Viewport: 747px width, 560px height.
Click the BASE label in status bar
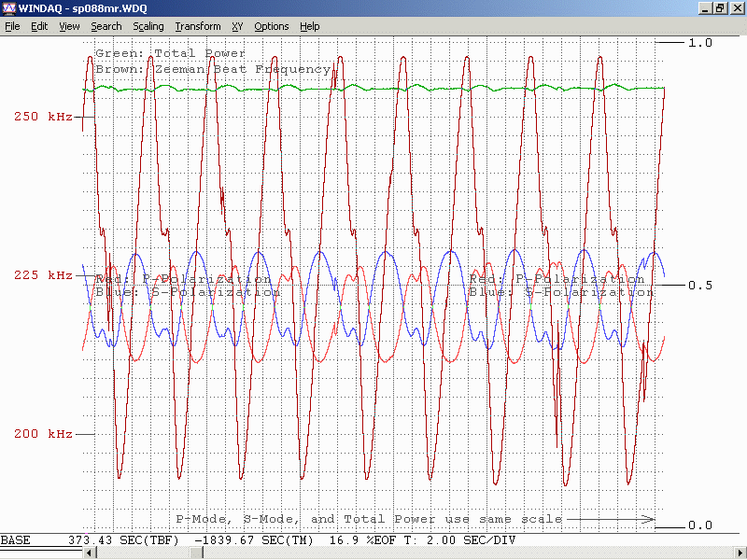[x=15, y=540]
